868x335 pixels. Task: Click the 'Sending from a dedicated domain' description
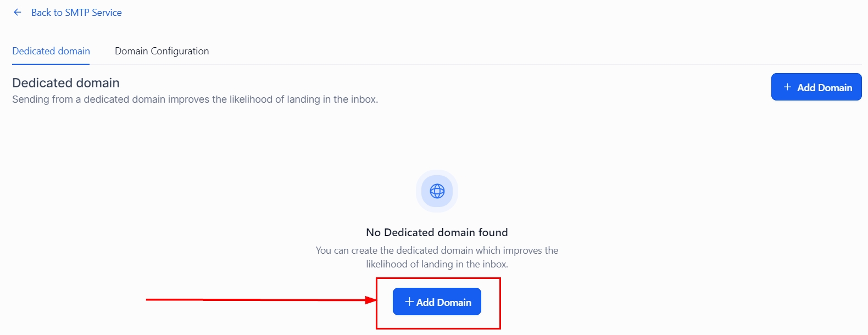pyautogui.click(x=195, y=99)
